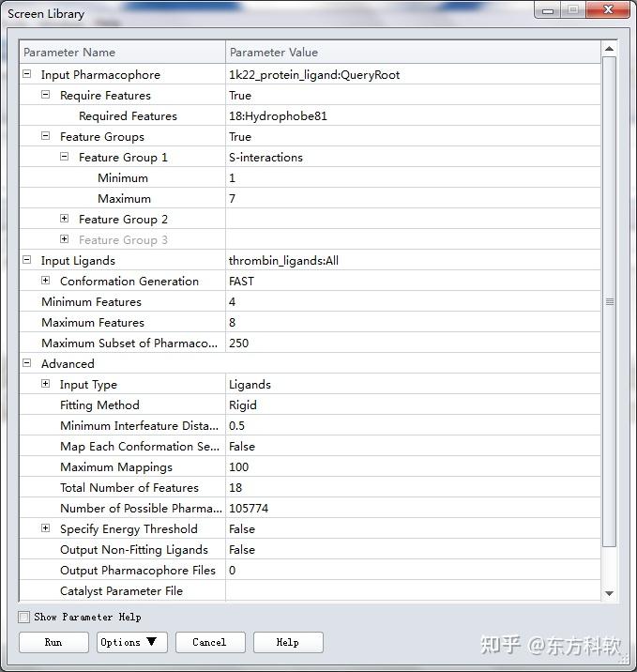Click the Run button

point(53,642)
